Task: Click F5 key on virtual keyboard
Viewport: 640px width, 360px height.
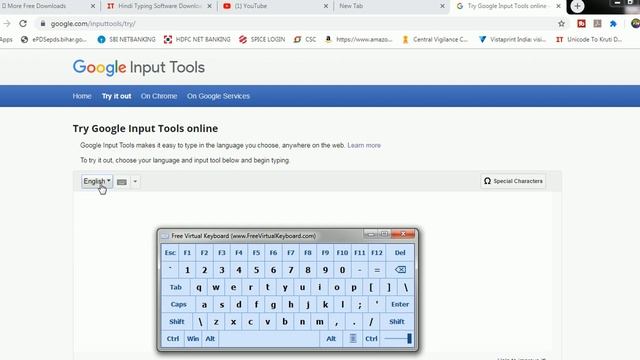Action: click(256, 253)
